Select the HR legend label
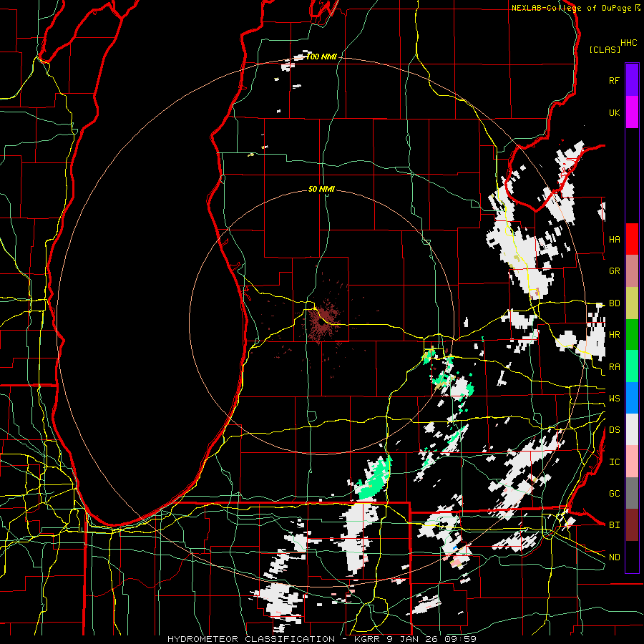Viewport: 644px width, 644px height. [x=614, y=335]
